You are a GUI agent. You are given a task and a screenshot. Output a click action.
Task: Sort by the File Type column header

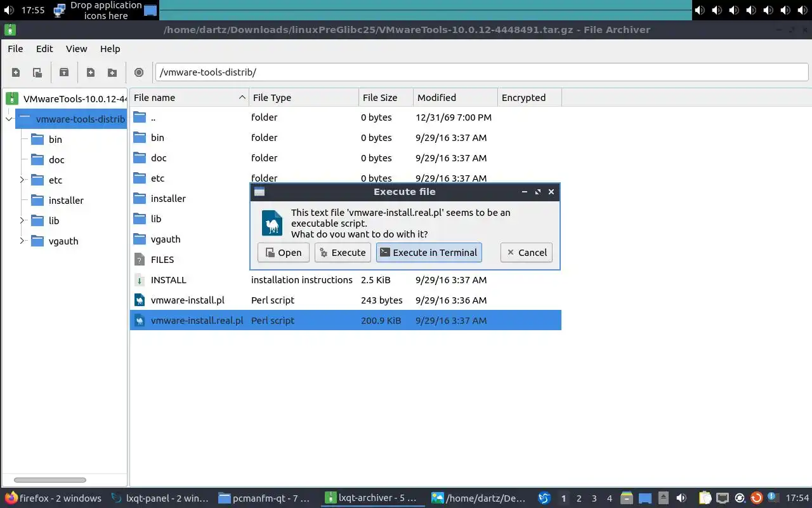[304, 98]
